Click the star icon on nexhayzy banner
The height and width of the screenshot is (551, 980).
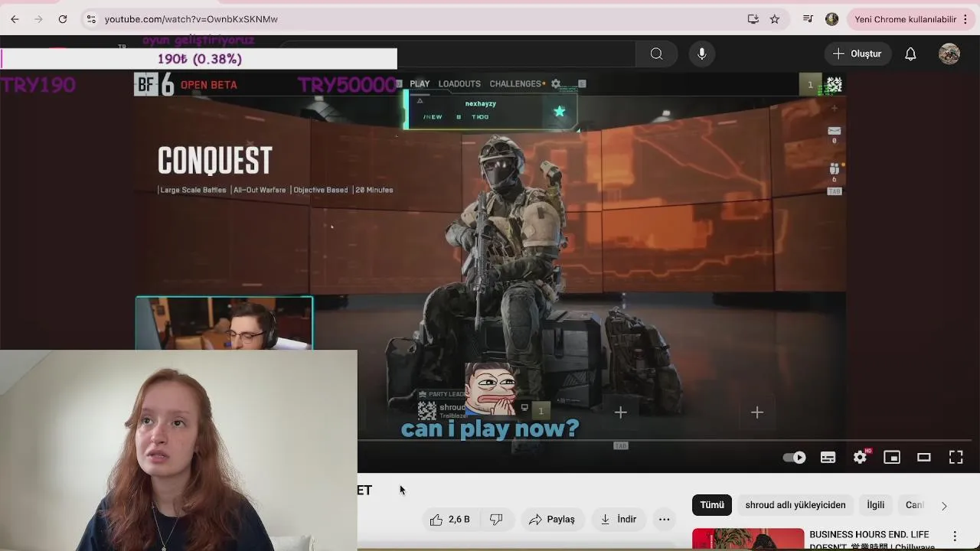click(x=560, y=112)
